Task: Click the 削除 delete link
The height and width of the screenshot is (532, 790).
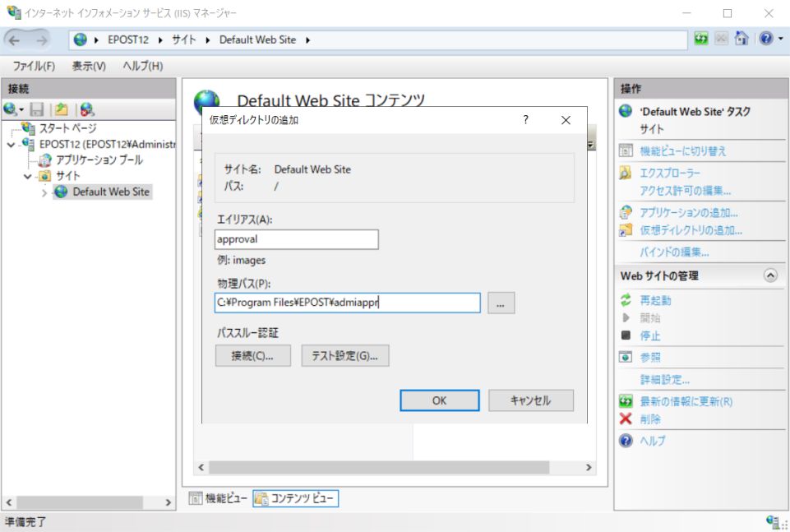Action: click(650, 419)
